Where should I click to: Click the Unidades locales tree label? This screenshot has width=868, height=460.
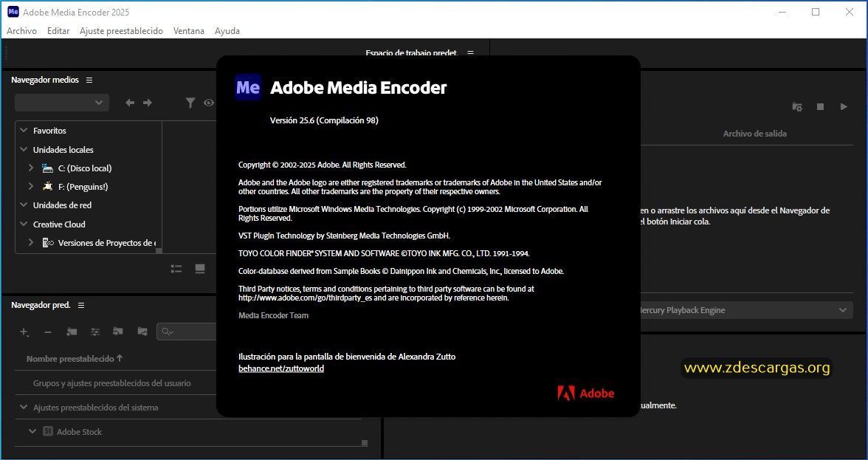point(63,149)
